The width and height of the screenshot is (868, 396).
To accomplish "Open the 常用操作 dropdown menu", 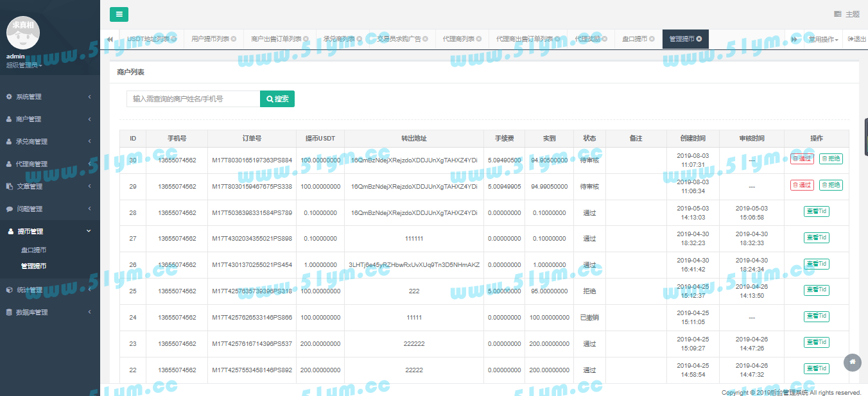I will coord(824,39).
